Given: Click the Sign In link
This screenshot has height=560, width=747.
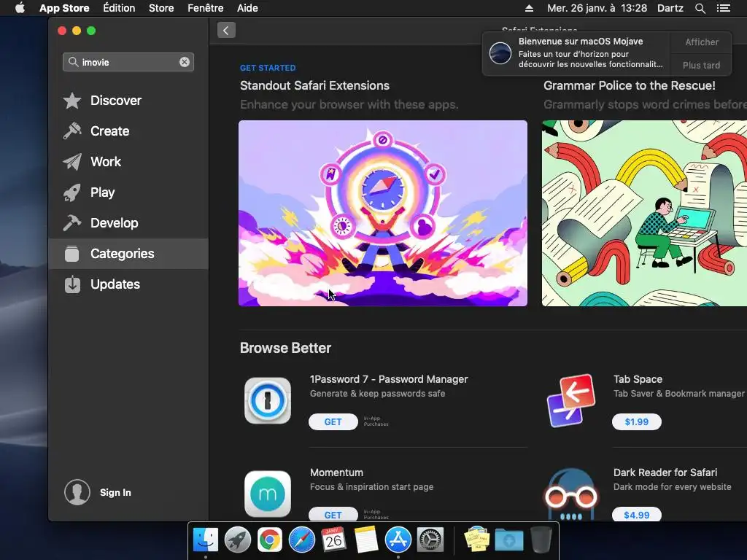Looking at the screenshot, I should tap(115, 493).
